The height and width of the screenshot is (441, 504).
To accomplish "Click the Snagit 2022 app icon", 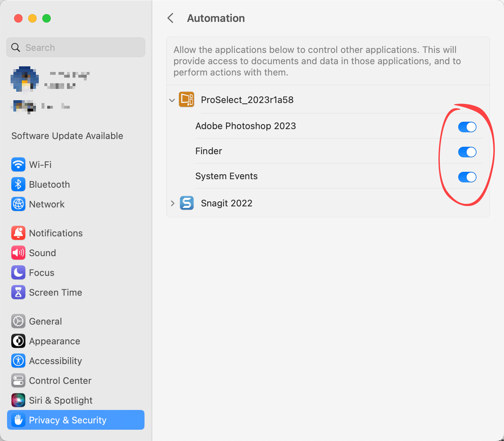I will pos(187,203).
